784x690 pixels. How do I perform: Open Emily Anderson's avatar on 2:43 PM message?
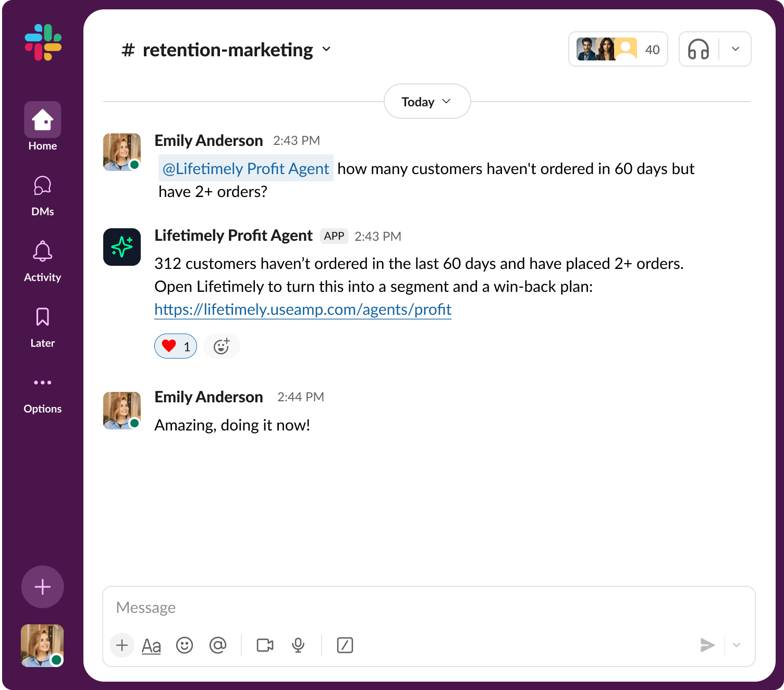(122, 152)
